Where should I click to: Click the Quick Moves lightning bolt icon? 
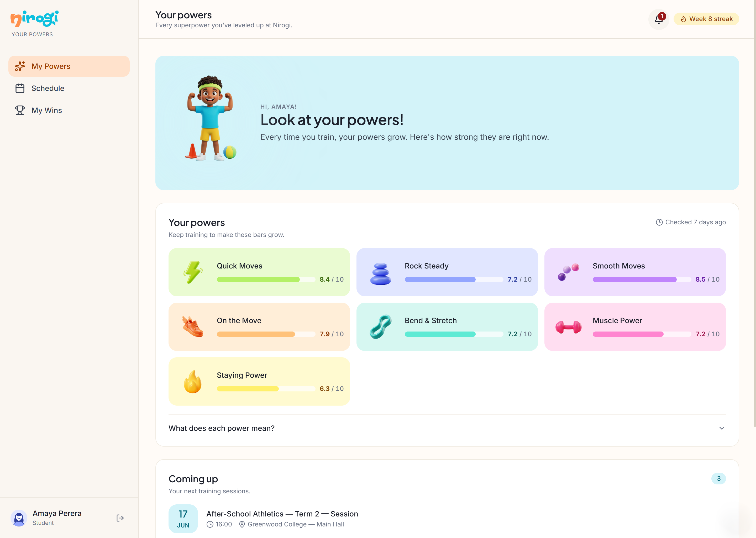coord(193,272)
